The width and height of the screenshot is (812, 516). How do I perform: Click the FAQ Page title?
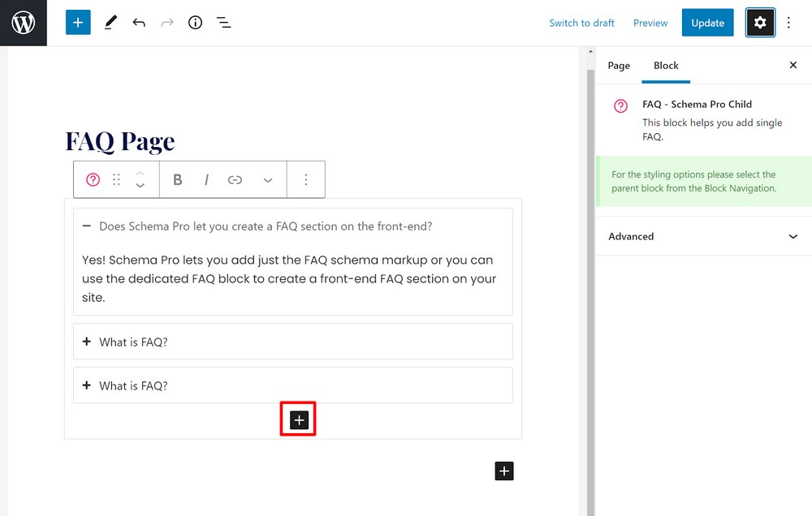(x=120, y=141)
